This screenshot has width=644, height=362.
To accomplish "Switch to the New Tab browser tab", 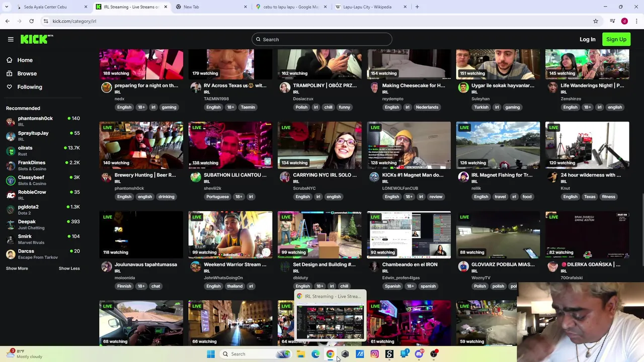I will coord(211,7).
